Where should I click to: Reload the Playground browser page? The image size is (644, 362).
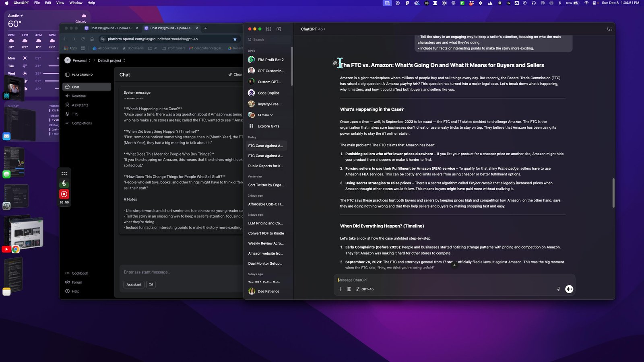[x=83, y=39]
